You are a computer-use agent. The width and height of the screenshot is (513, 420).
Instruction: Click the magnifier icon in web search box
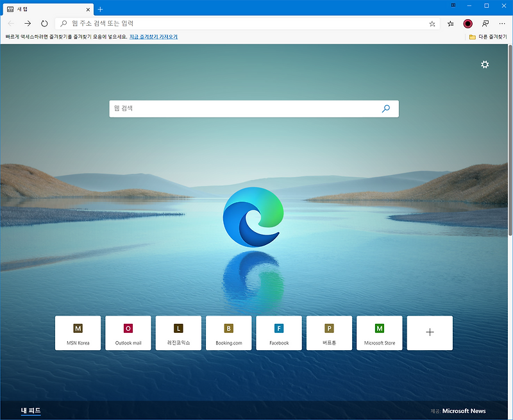click(x=386, y=108)
